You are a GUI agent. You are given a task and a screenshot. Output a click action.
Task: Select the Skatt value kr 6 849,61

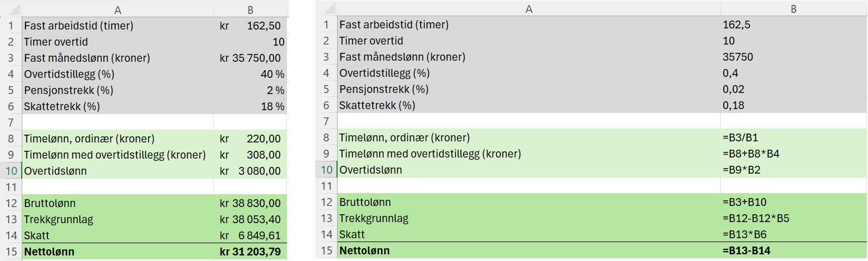tap(251, 235)
